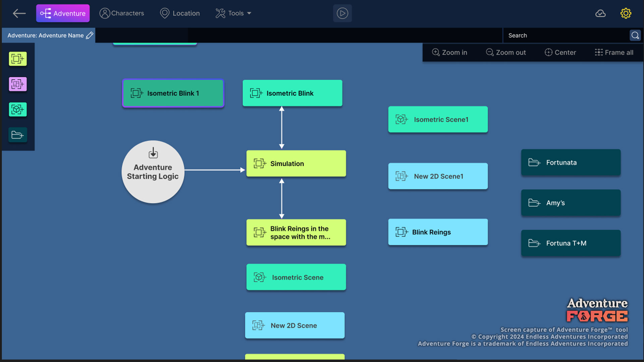The image size is (644, 362).
Task: Click the Center view button
Action: (x=560, y=52)
